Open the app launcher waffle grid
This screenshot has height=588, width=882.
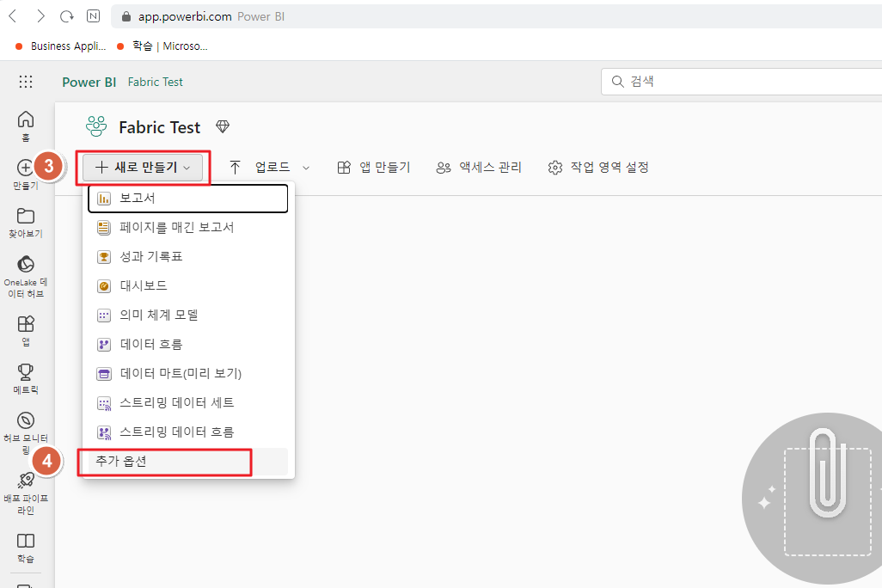26,83
